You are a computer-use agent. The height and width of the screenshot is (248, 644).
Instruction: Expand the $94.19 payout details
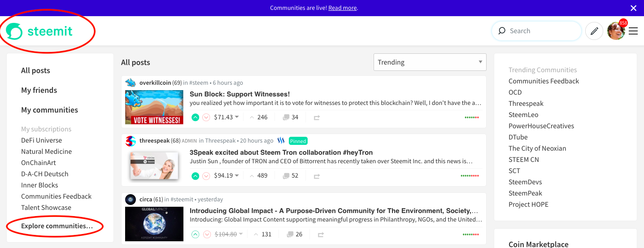coord(226,175)
